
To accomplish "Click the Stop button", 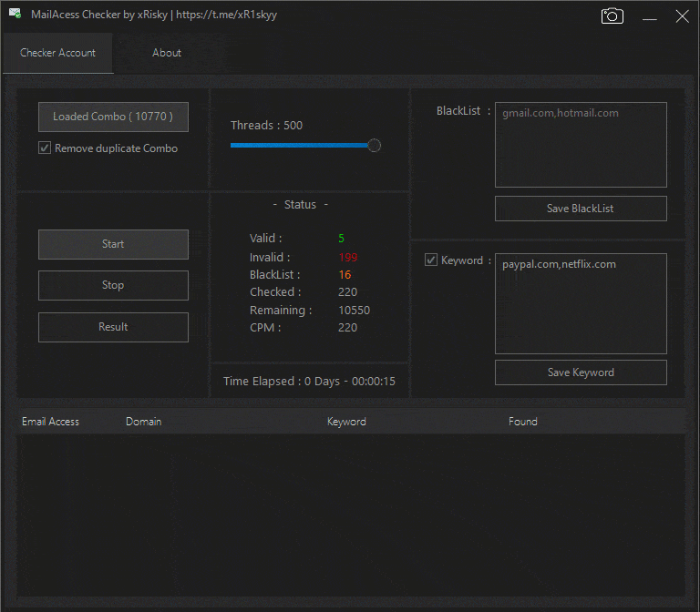I will [x=113, y=285].
